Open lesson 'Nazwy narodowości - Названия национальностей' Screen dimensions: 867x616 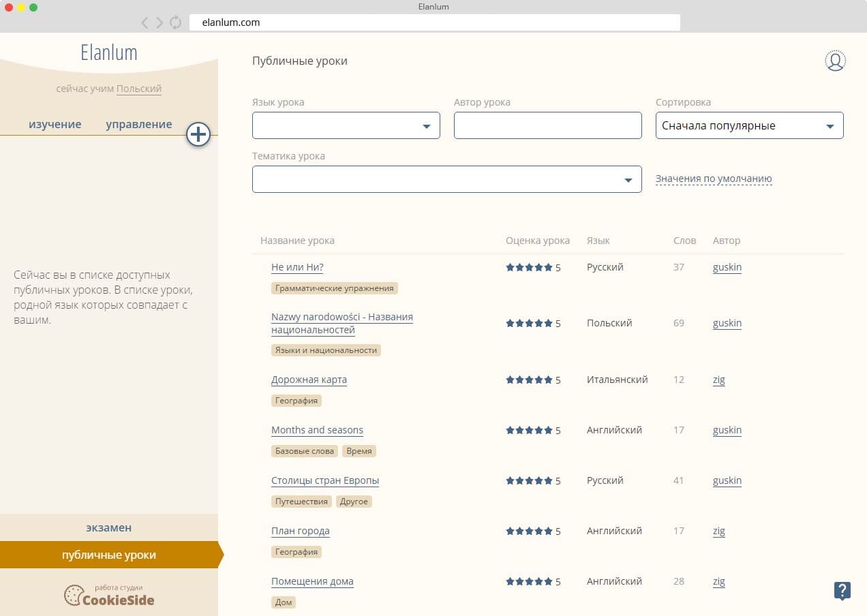coord(342,324)
